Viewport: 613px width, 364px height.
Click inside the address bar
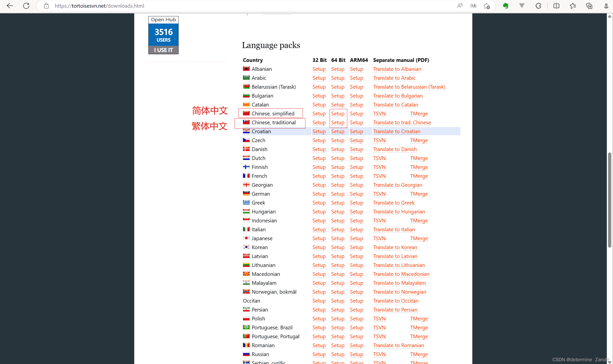click(173, 6)
